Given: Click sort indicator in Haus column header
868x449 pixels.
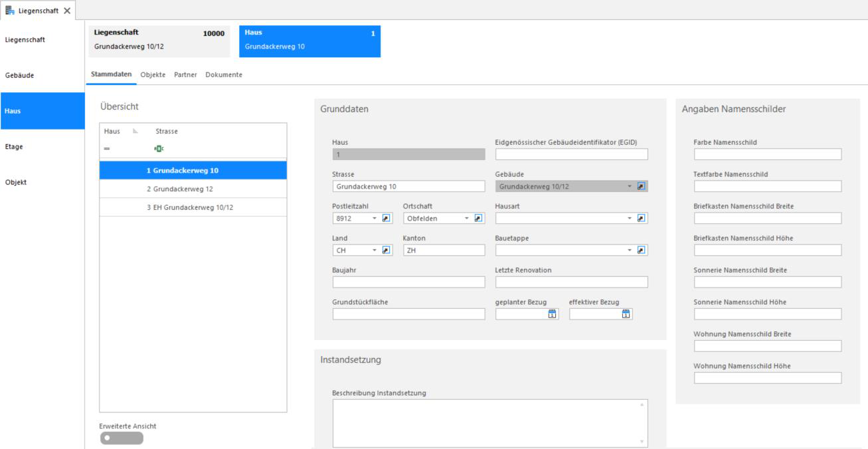Looking at the screenshot, I should coord(136,132).
